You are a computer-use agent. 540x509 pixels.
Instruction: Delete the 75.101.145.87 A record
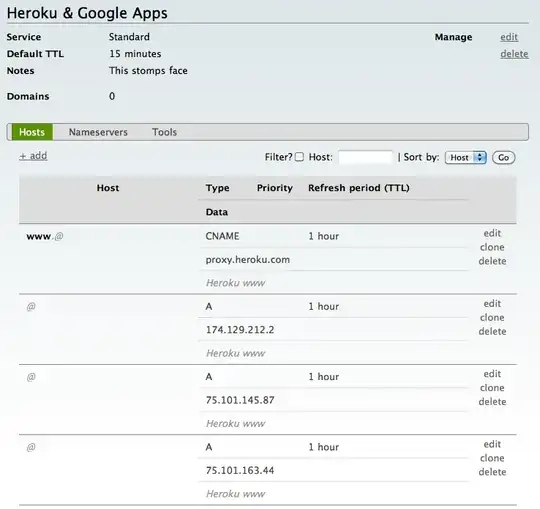(492, 402)
